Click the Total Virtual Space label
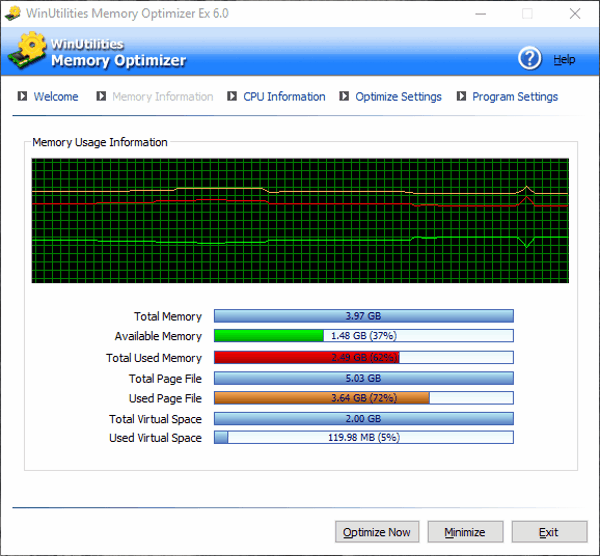600x556 pixels. [x=155, y=419]
